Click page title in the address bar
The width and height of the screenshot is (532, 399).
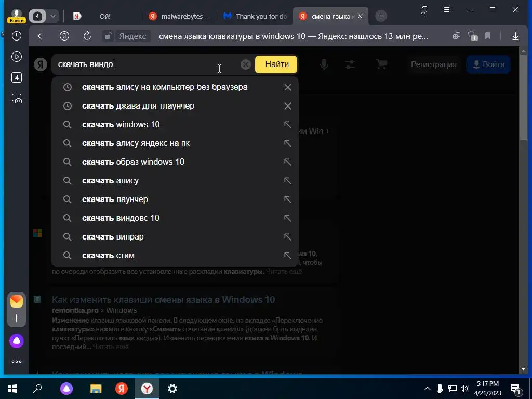293,36
